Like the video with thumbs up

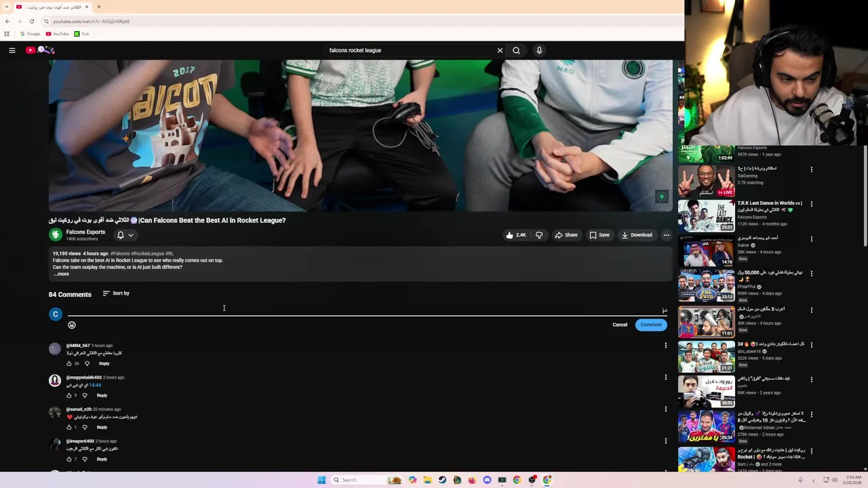tap(515, 235)
